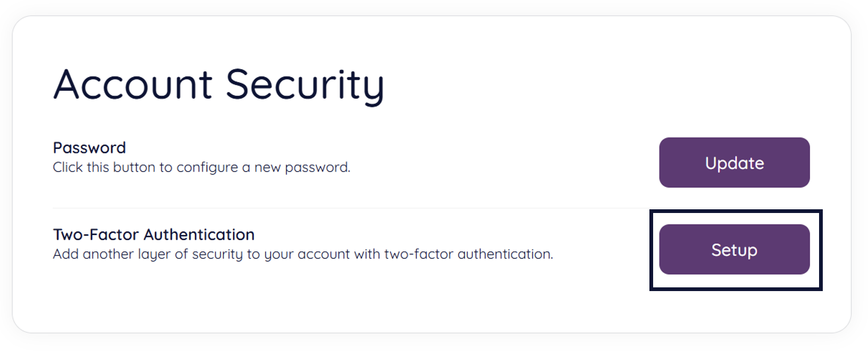Click the word "Two-Factor" in the bold label

coord(96,234)
